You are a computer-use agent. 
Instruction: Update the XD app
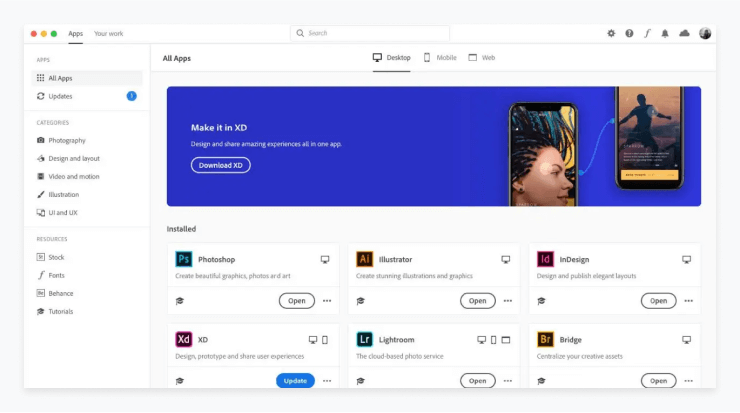coord(295,380)
